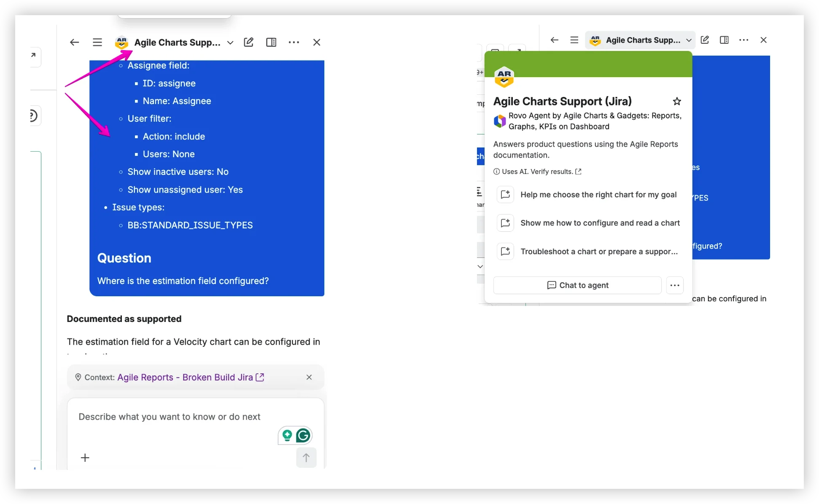Click the 'Name: Assignee' bullet

(177, 101)
